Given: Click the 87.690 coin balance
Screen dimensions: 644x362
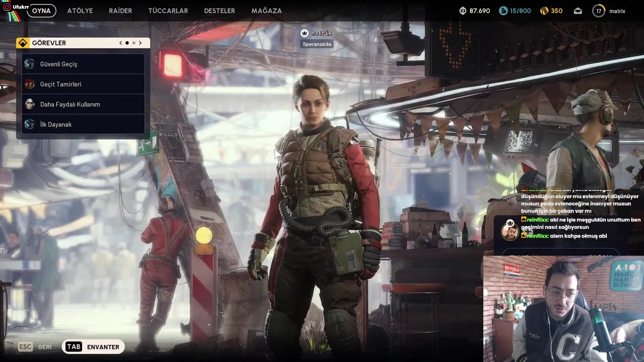Looking at the screenshot, I should pyautogui.click(x=479, y=11).
